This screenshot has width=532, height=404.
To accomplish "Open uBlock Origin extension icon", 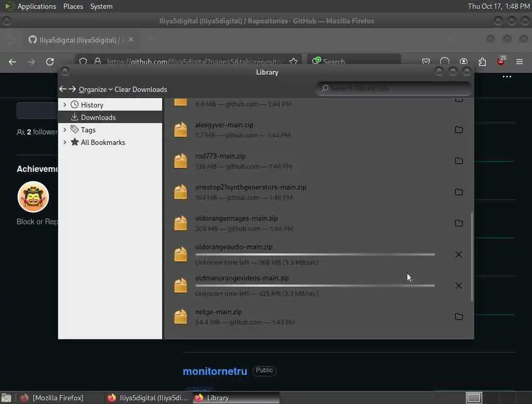I will coord(501,61).
